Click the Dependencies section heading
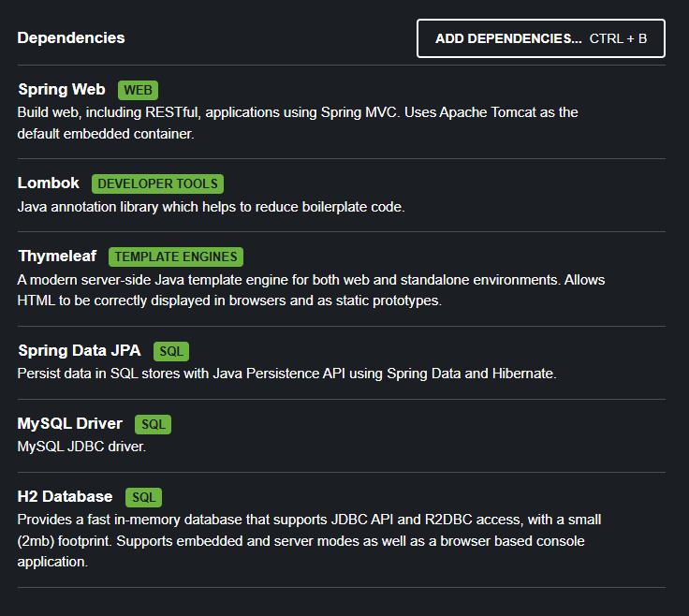This screenshot has height=616, width=689. point(71,37)
